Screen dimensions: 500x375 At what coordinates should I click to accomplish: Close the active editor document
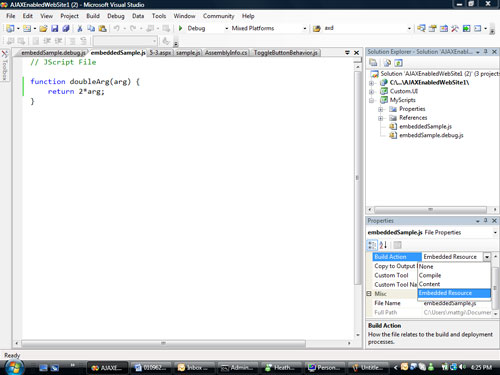click(x=356, y=53)
